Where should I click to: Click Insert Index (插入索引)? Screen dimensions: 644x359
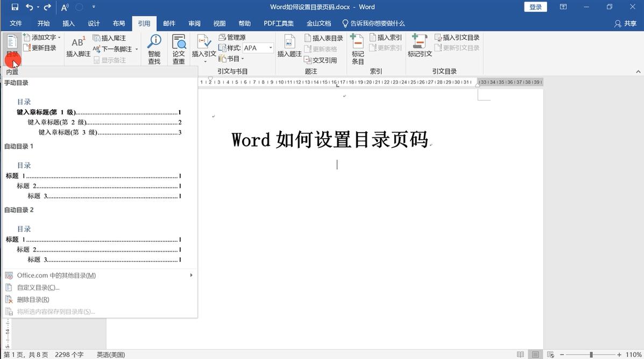[385, 37]
